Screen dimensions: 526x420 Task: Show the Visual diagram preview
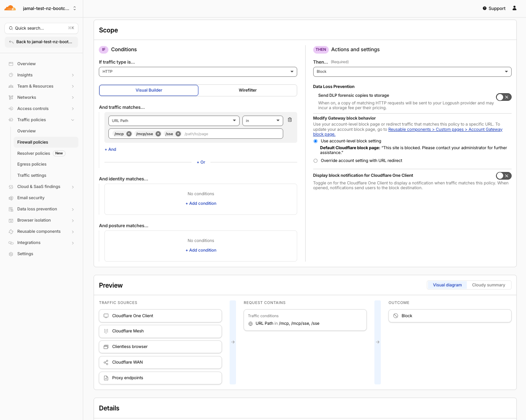point(447,285)
